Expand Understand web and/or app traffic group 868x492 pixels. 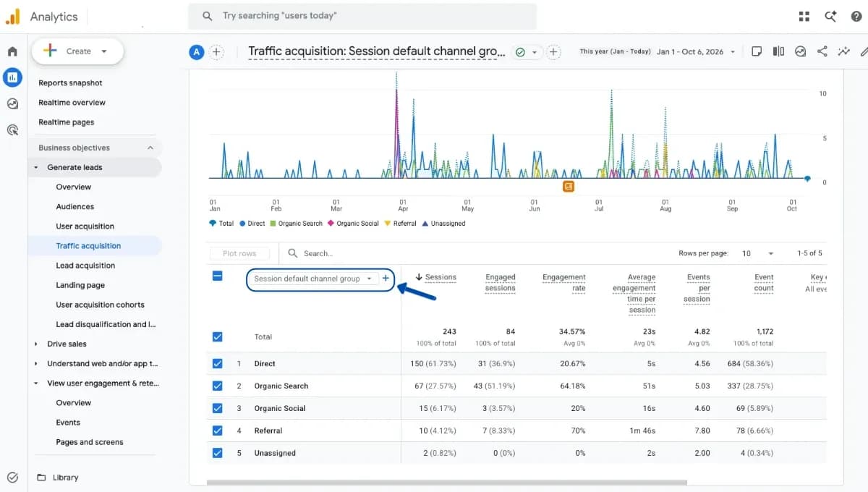coord(36,363)
